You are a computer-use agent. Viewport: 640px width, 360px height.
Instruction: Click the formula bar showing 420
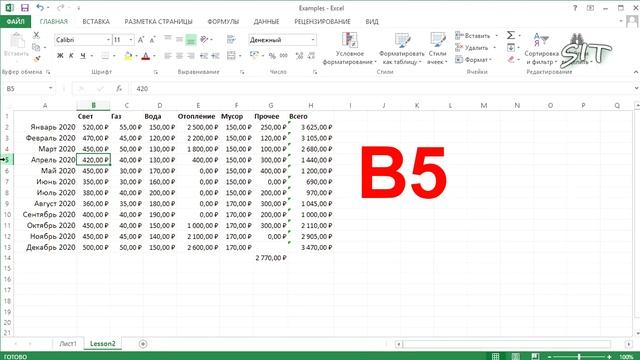[382, 89]
